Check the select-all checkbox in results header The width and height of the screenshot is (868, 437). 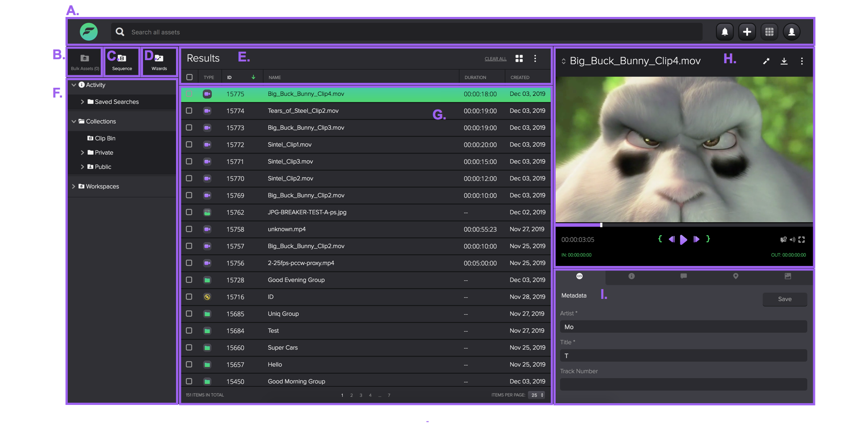(189, 77)
